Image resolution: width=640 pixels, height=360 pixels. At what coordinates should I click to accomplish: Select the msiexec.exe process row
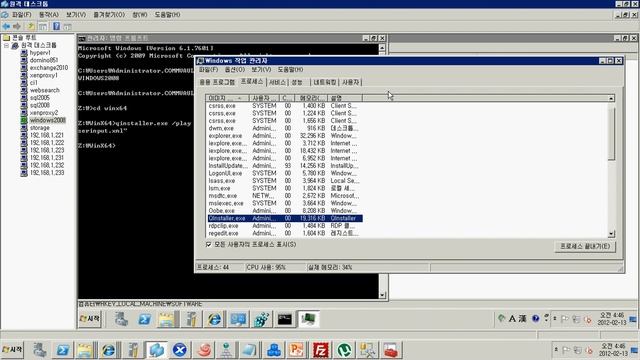(284, 203)
